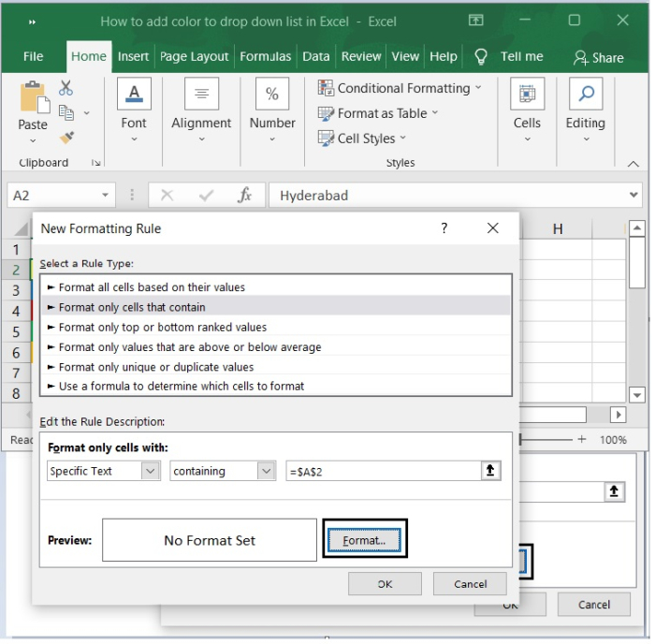This screenshot has width=655, height=644.
Task: Click the Copy icon in Clipboard
Action: [66, 113]
